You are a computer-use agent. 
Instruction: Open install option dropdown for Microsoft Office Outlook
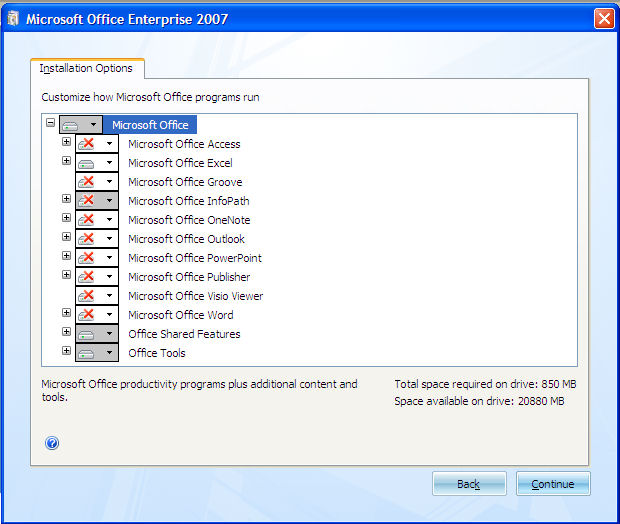coord(97,238)
